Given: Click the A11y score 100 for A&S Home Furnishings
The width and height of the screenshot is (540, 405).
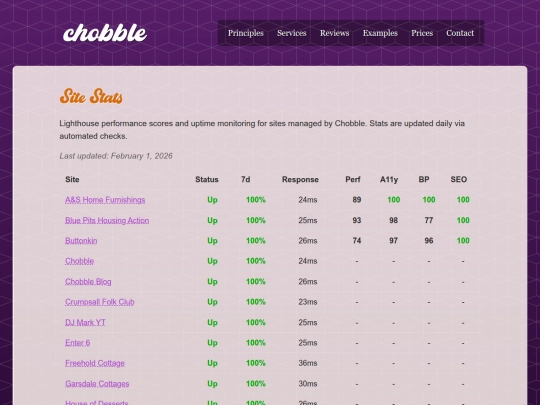Looking at the screenshot, I should tap(394, 200).
